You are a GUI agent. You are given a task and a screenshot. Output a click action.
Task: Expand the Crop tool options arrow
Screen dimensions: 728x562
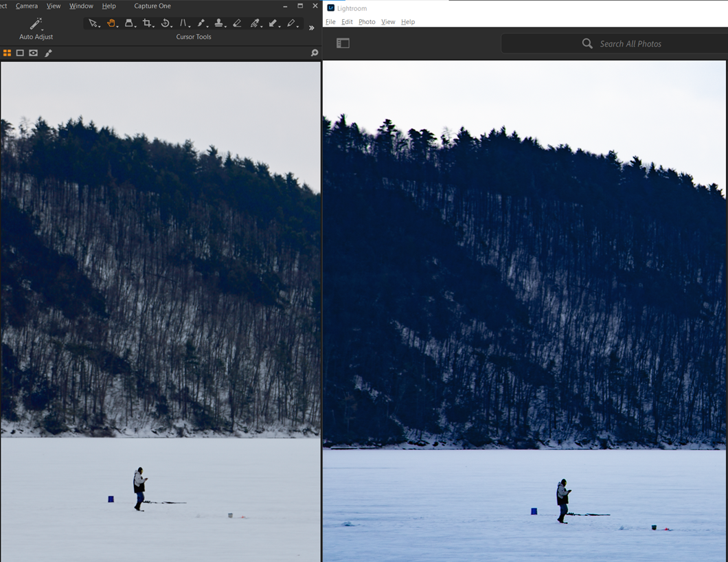coord(152,27)
